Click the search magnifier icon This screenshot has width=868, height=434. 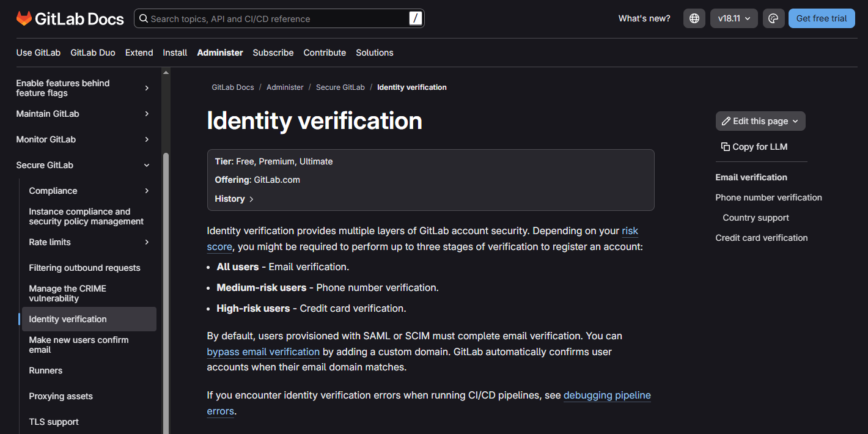tap(144, 18)
